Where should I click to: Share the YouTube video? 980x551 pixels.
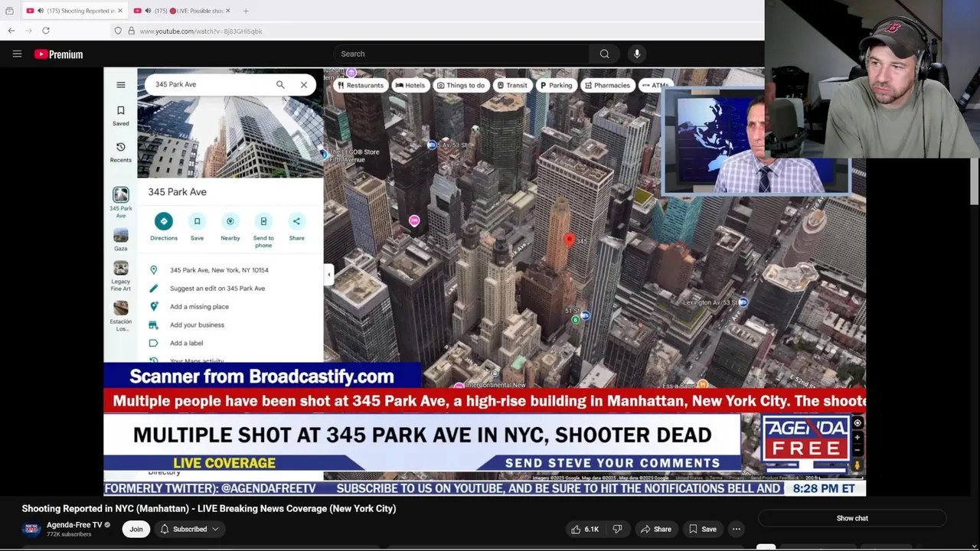656,529
